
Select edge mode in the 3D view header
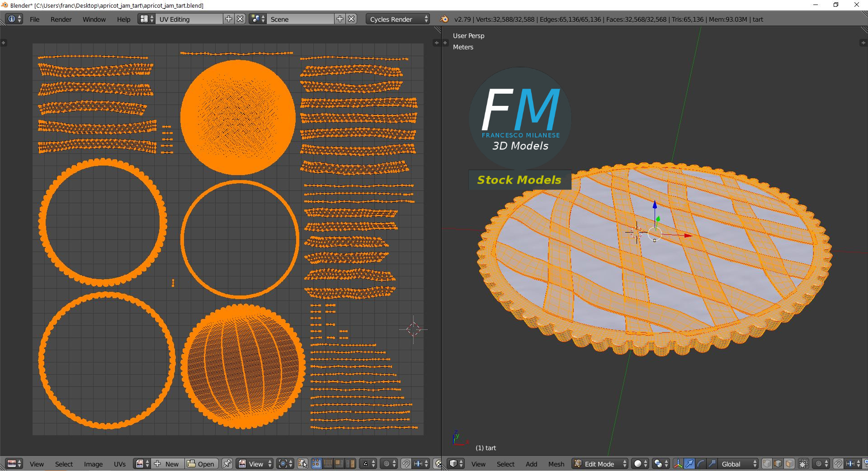pyautogui.click(x=778, y=464)
